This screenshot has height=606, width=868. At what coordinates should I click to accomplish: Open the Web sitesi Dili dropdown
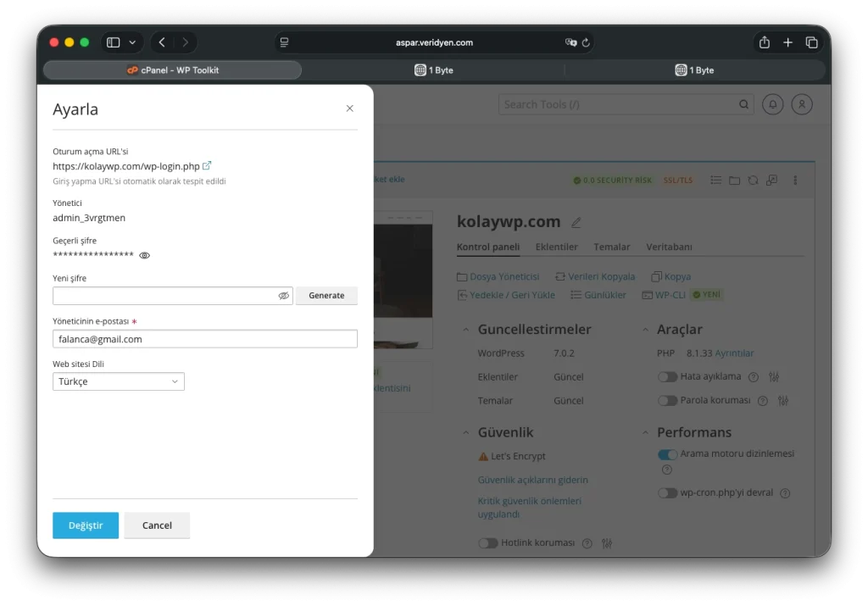pos(119,381)
